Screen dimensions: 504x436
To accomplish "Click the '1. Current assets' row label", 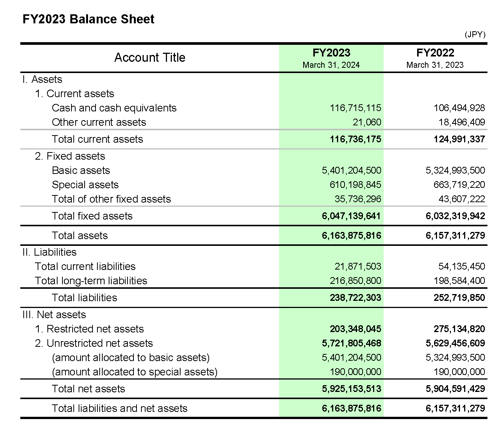I will pyautogui.click(x=74, y=94).
